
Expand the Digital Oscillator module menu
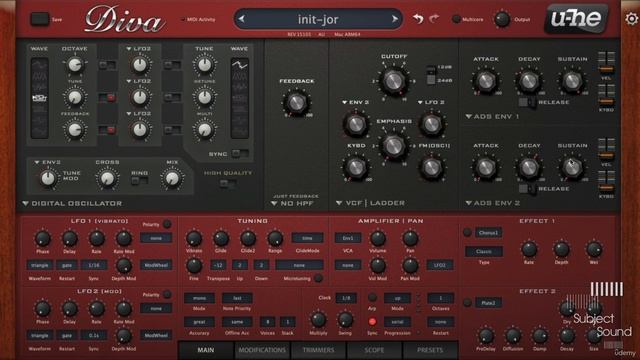tap(72, 203)
